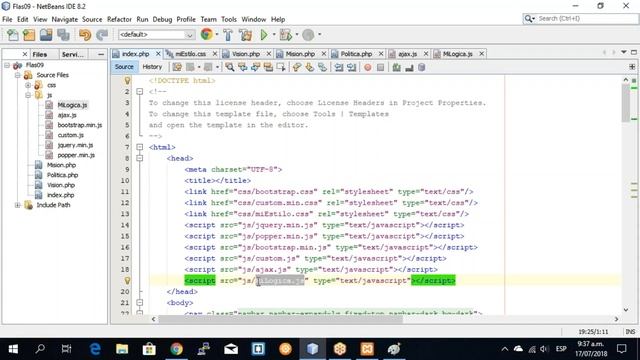This screenshot has height=360, width=640.
Task: Open the <default> configuration combo box
Action: tap(156, 35)
